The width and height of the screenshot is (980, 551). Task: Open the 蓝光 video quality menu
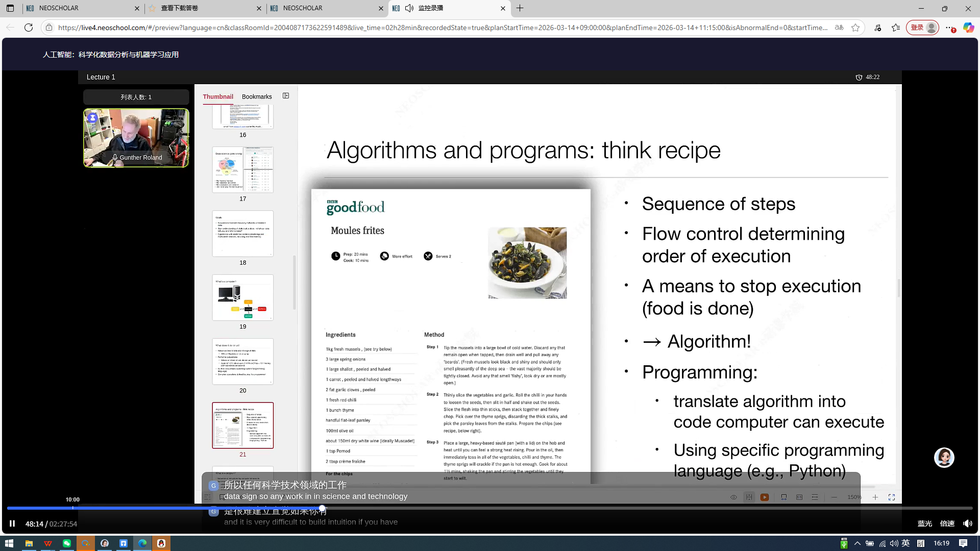click(x=924, y=523)
